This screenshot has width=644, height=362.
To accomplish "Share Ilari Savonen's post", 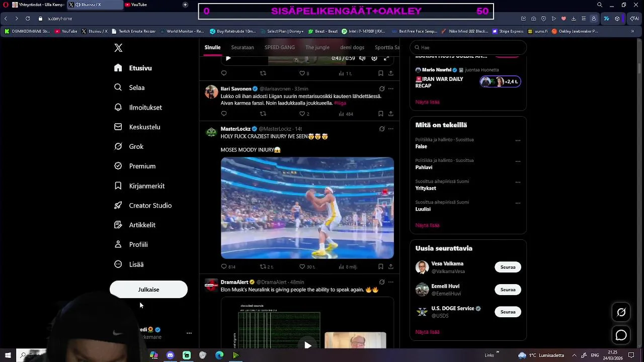I will (391, 114).
